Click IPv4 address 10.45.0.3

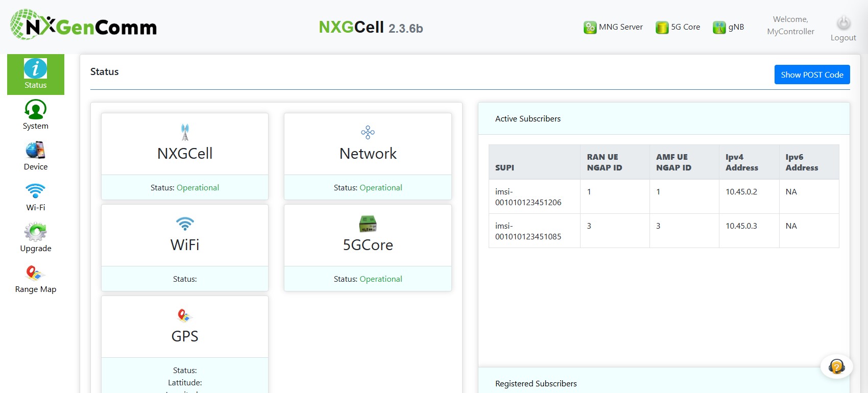741,226
